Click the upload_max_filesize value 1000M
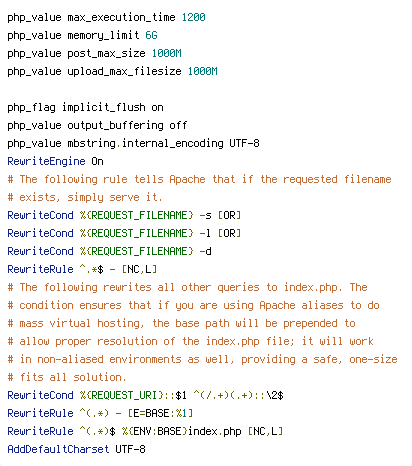The height and width of the screenshot is (466, 412). [x=203, y=71]
